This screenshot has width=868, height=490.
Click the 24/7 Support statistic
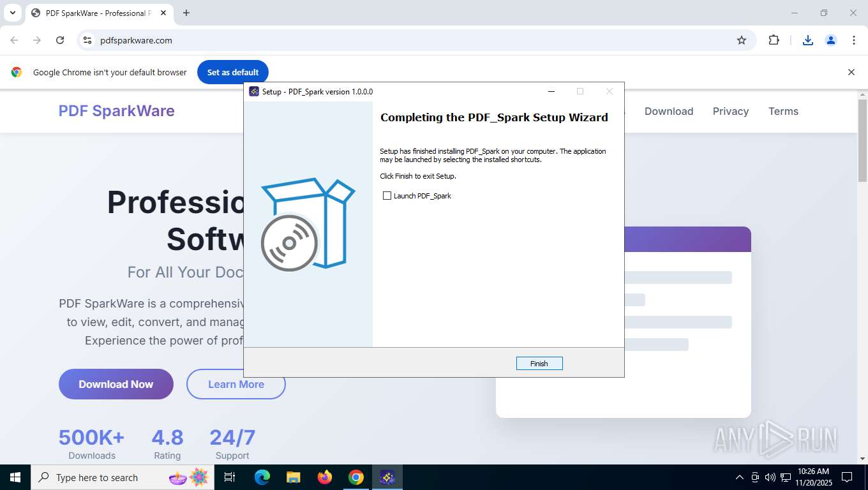[x=232, y=443]
